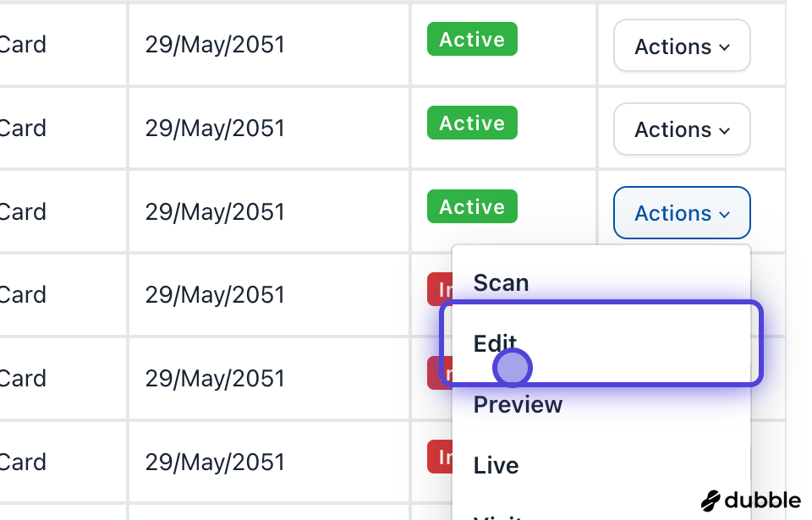Click the red status badge in the fourth row

pyautogui.click(x=439, y=290)
